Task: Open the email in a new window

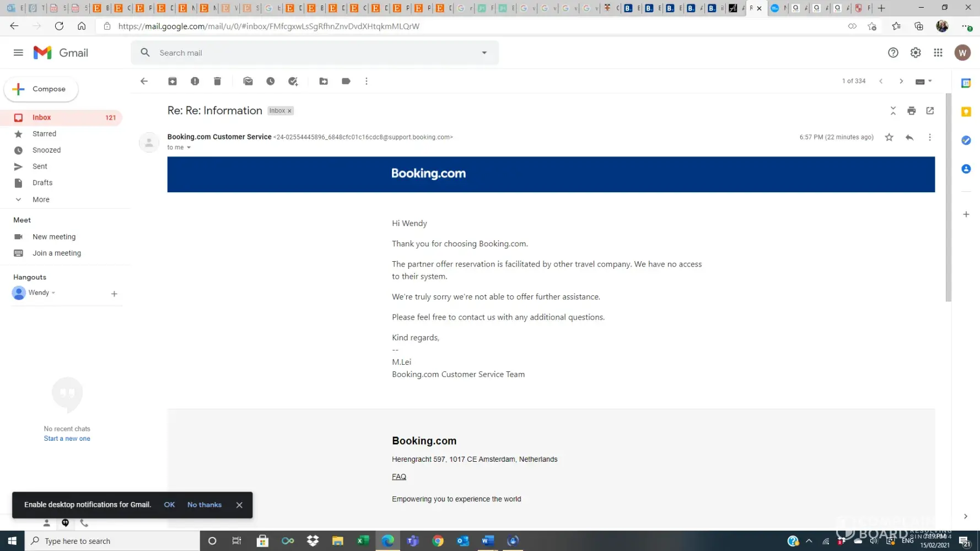Action: [x=930, y=111]
